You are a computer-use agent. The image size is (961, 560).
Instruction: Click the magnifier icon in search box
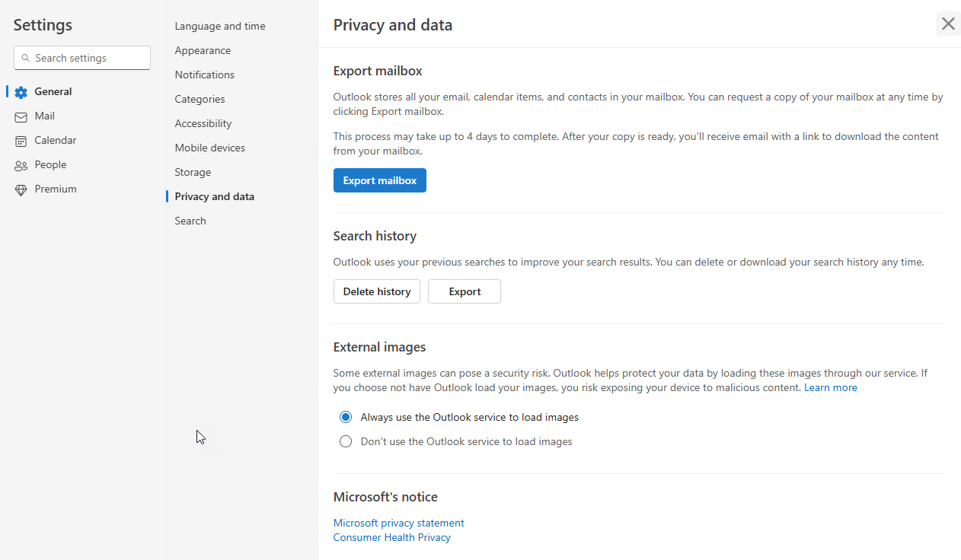coord(26,58)
